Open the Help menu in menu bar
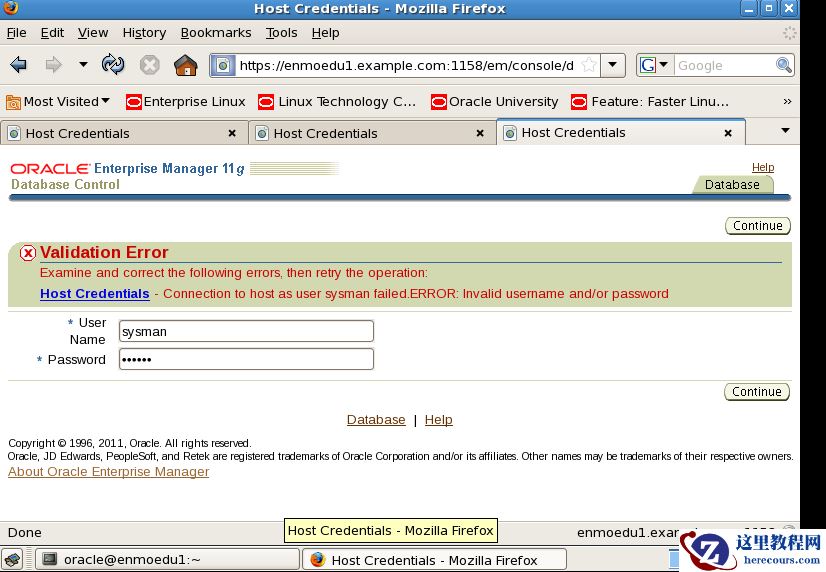Viewport: 826px width, 572px height. pyautogui.click(x=325, y=33)
